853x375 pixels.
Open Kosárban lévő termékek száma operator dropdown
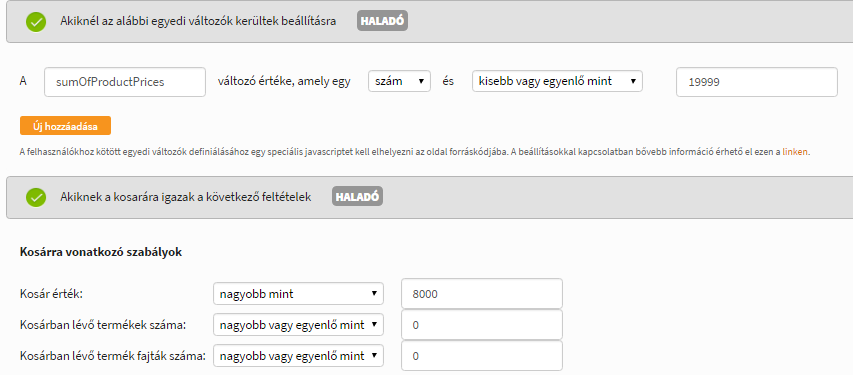[299, 325]
